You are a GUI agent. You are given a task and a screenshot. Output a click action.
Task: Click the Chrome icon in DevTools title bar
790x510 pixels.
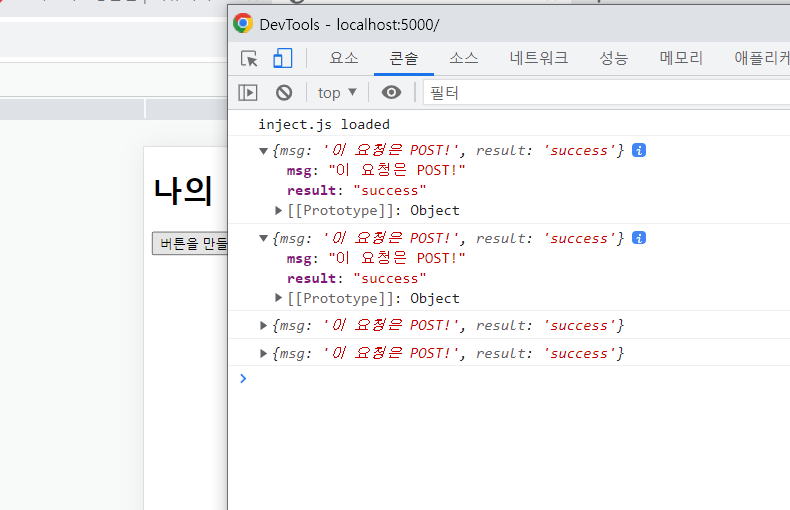point(243,23)
